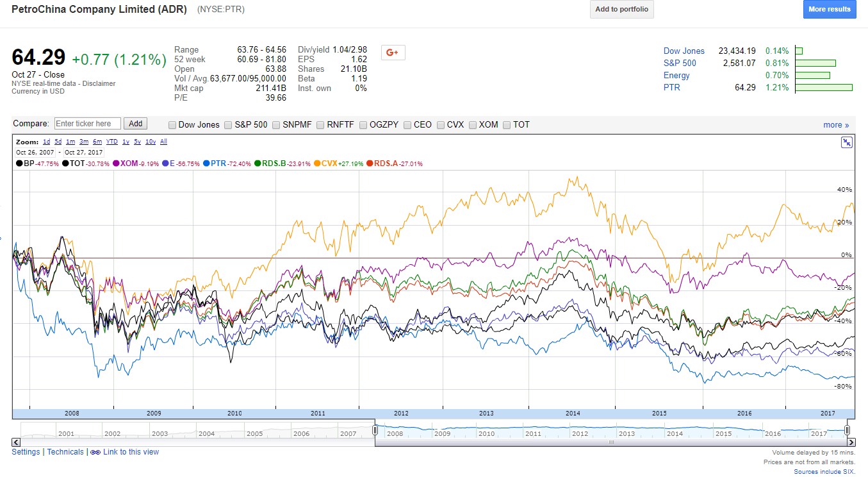Image resolution: width=868 pixels, height=477 pixels.
Task: Click the Link to this view link
Action: click(131, 452)
